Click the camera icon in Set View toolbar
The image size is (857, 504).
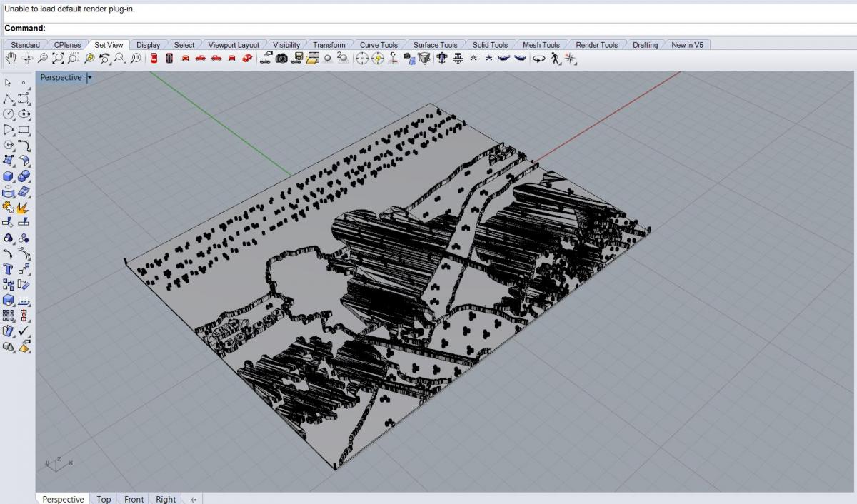coord(281,59)
